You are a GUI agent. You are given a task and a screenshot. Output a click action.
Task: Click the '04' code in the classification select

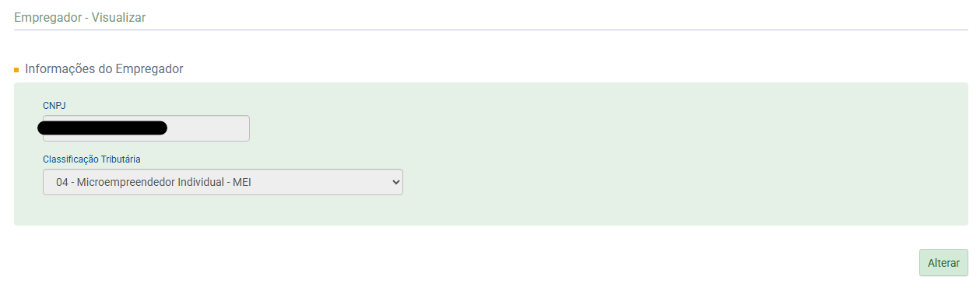pos(63,183)
